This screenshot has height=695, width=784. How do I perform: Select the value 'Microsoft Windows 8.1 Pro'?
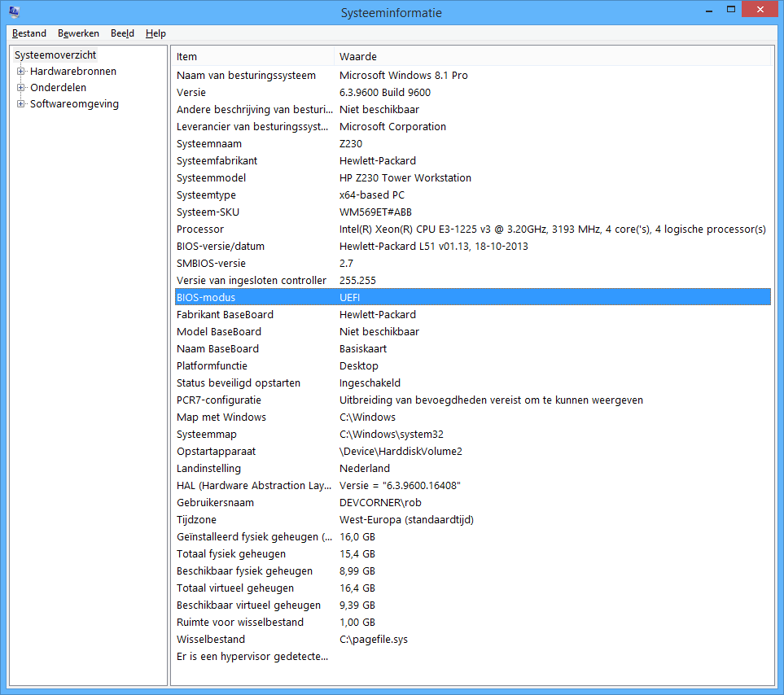coord(404,76)
